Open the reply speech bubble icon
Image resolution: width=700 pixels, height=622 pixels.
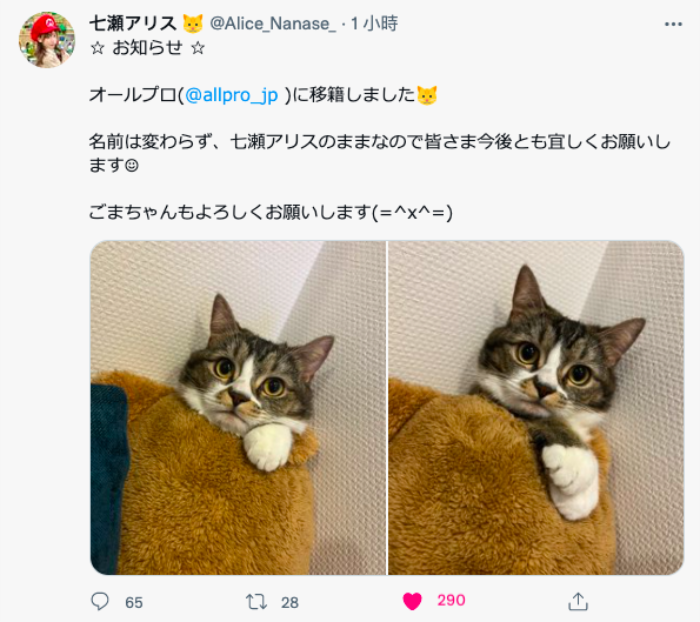point(100,601)
